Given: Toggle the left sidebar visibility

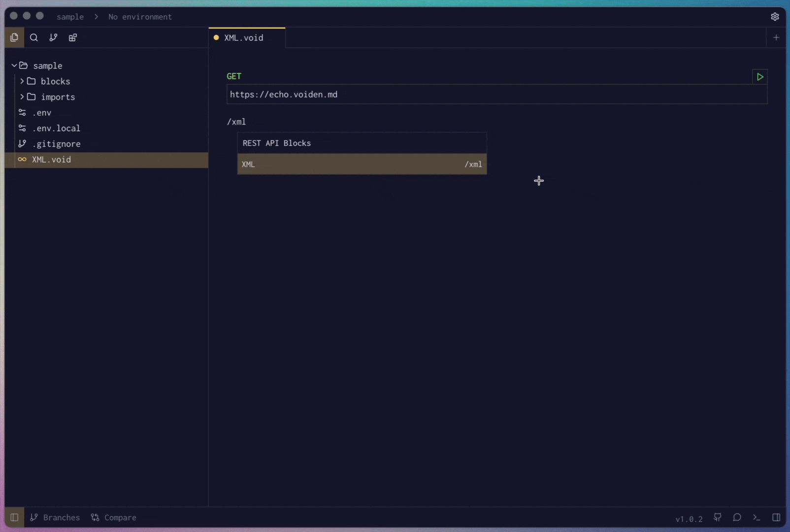Looking at the screenshot, I should point(14,517).
